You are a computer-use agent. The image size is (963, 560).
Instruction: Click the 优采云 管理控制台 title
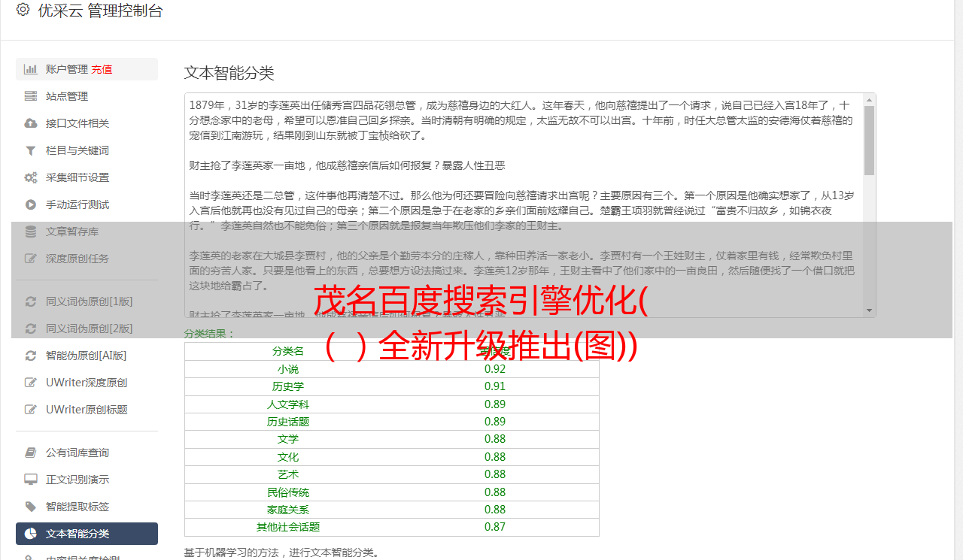(x=100, y=11)
